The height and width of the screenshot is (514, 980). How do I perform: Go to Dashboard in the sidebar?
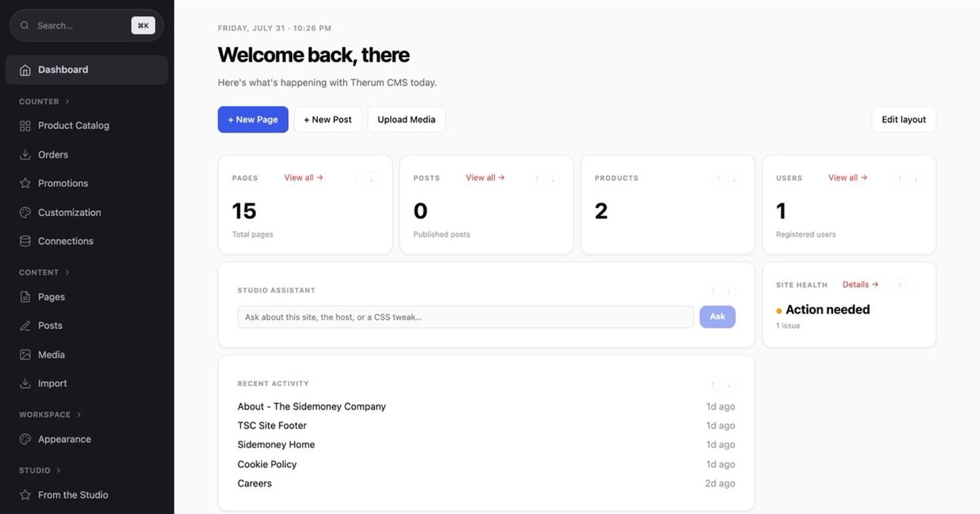click(x=87, y=70)
